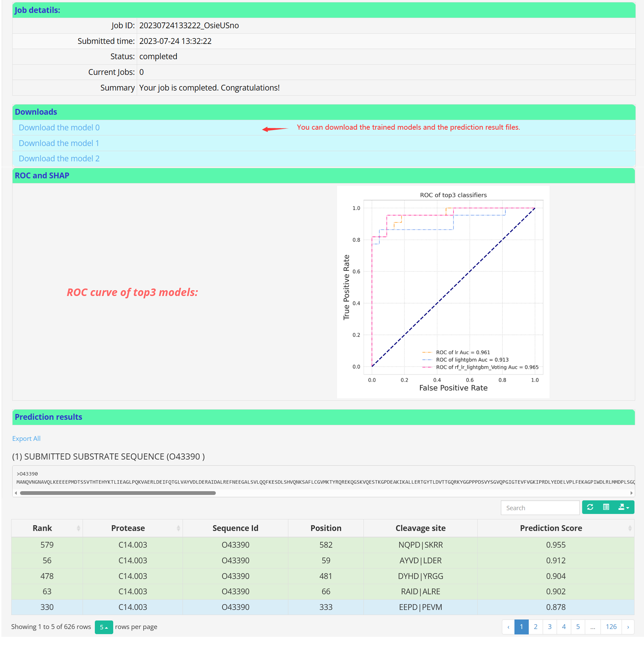Open the rows per page dropdown
The image size is (644, 645).
pos(104,627)
